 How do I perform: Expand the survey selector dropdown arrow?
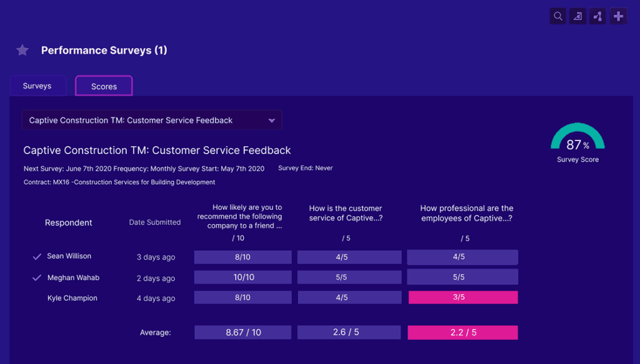point(271,121)
